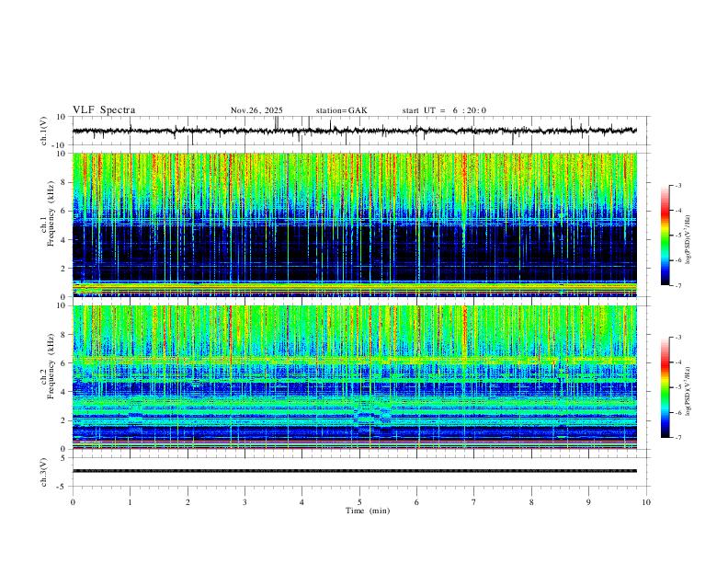Click the "-7" tick of upper colorbar
Image resolution: width=728 pixels, height=563 pixels.
pyautogui.click(x=677, y=285)
